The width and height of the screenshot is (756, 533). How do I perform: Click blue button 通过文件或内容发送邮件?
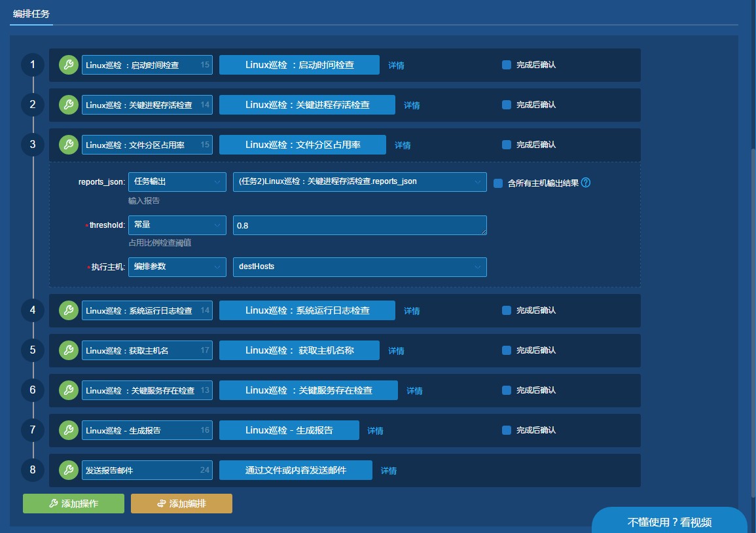[x=296, y=469]
